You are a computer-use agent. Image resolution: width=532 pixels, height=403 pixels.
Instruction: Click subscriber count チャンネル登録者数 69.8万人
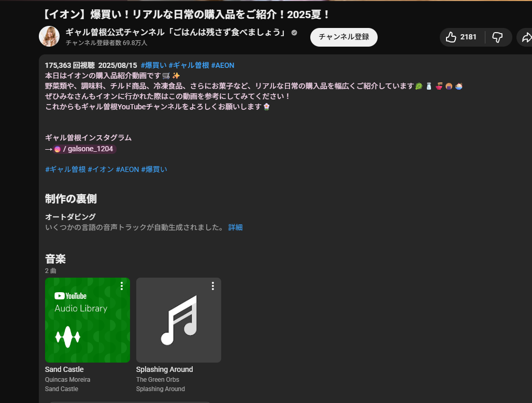[106, 43]
